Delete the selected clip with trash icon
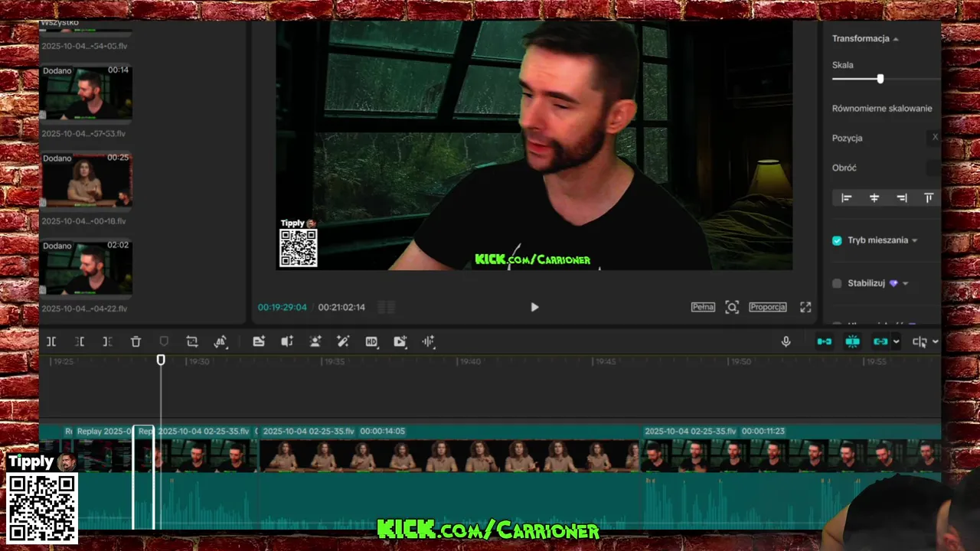980x551 pixels. 136,342
